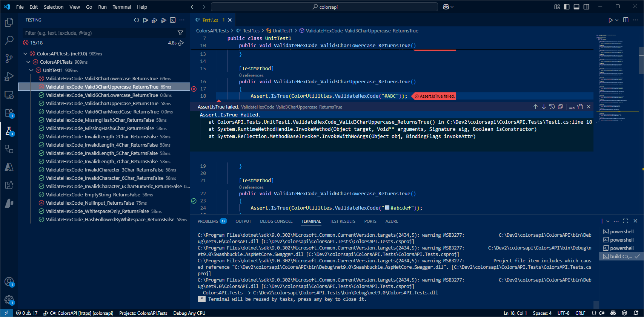Select ValidateHexCode_NullInput_ReturnsFalse test

[90, 203]
